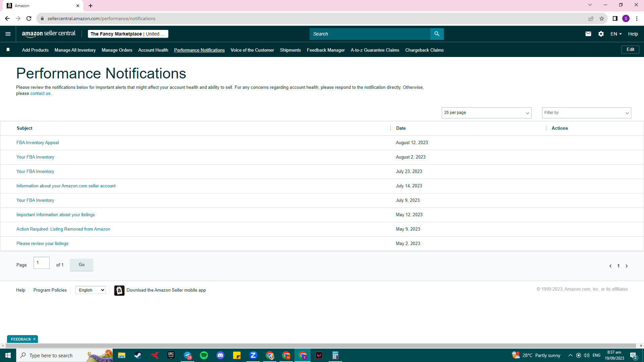Click the browser back arrow
The width and height of the screenshot is (644, 362).
click(7, 18)
